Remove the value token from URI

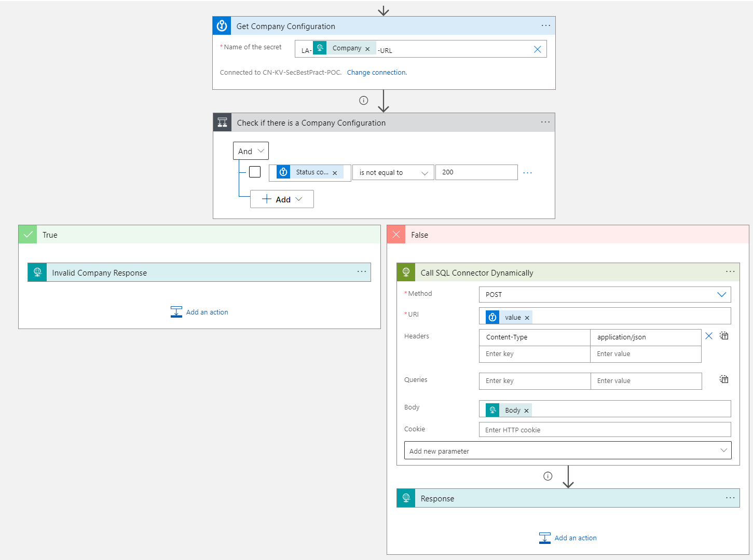[527, 318]
